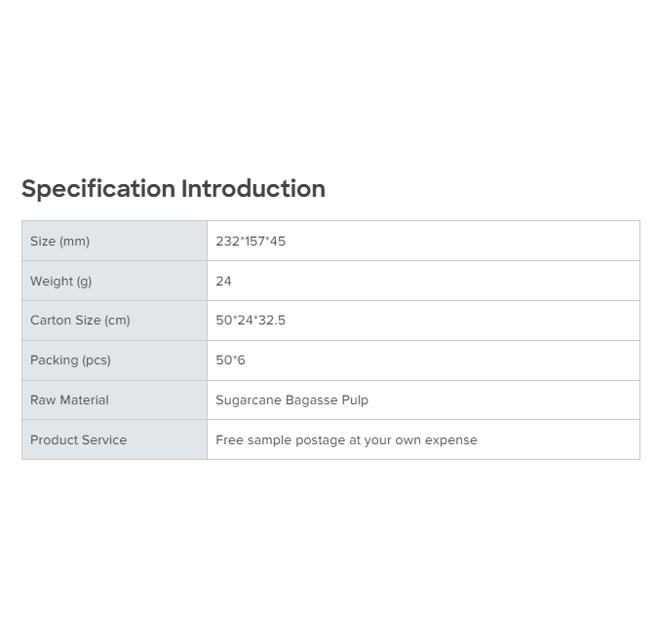This screenshot has height=644, width=657.
Task: Select the 'Carton Size (cm)' label cell
Action: [114, 321]
